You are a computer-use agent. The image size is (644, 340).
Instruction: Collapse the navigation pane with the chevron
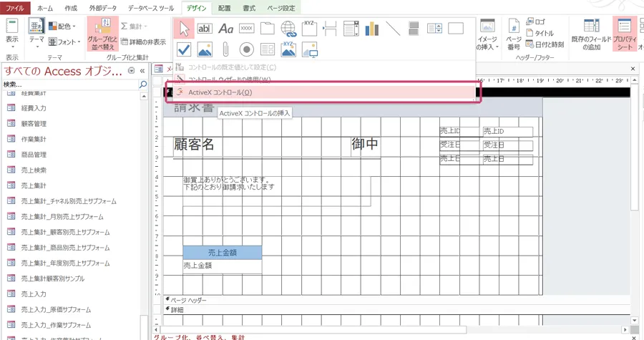(x=142, y=71)
